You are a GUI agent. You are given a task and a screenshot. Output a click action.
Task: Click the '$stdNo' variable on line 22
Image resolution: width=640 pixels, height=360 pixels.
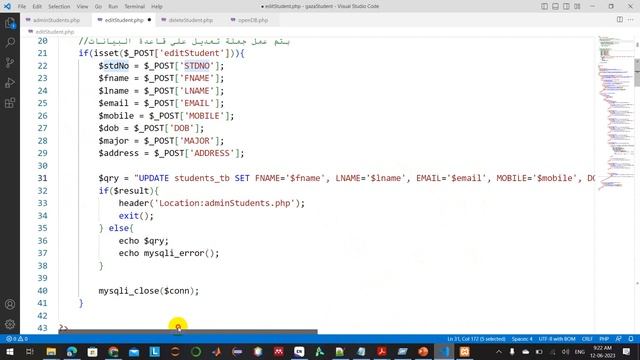[113, 65]
